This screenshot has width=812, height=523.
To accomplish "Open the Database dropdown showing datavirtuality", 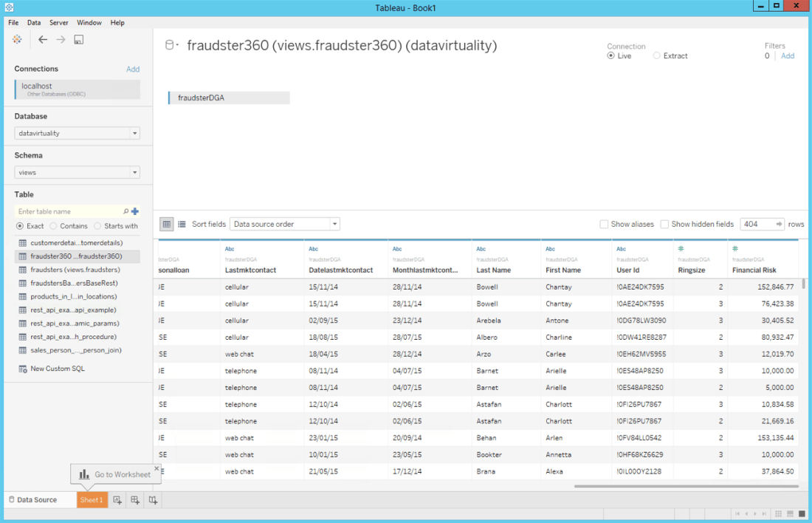I will [x=77, y=134].
